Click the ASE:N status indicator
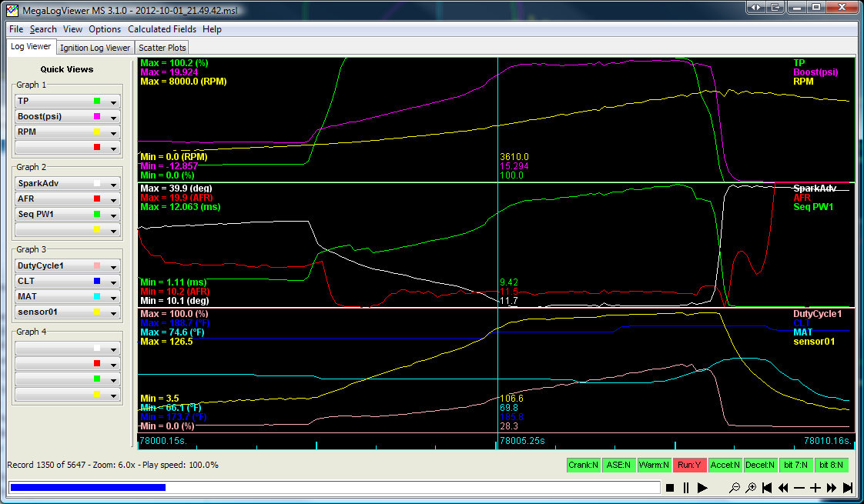 click(618, 465)
